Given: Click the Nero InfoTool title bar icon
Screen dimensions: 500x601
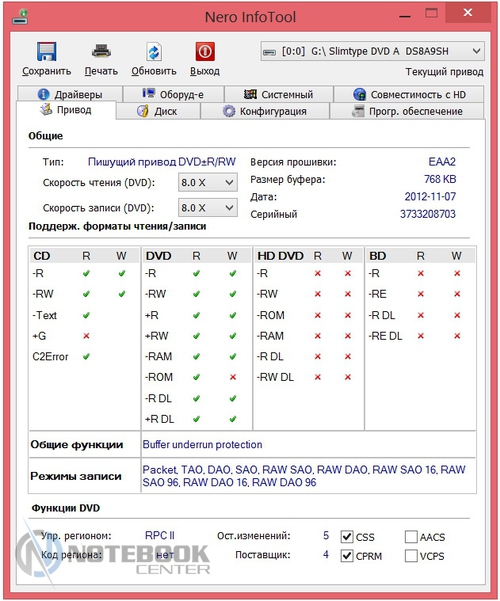Looking at the screenshot, I should [20, 17].
